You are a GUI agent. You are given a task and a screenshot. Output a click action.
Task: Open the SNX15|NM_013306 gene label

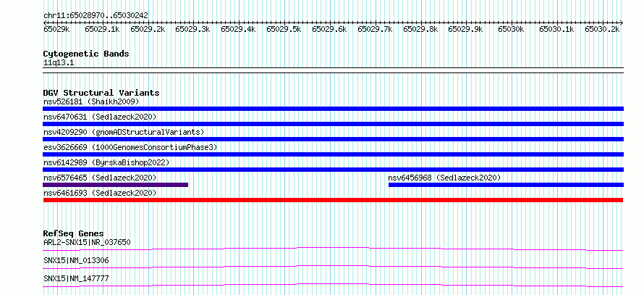coord(76,260)
